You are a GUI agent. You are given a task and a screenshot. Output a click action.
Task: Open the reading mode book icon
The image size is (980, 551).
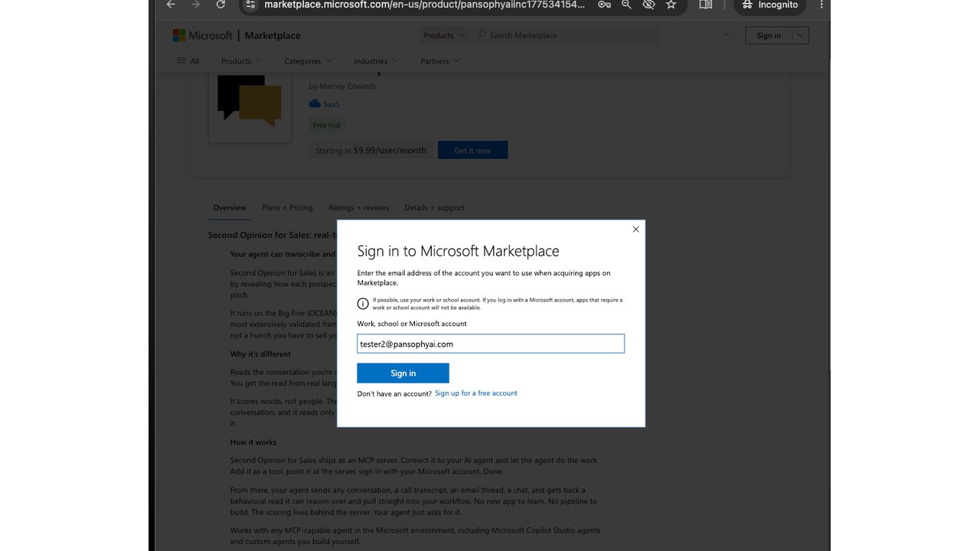tap(706, 5)
